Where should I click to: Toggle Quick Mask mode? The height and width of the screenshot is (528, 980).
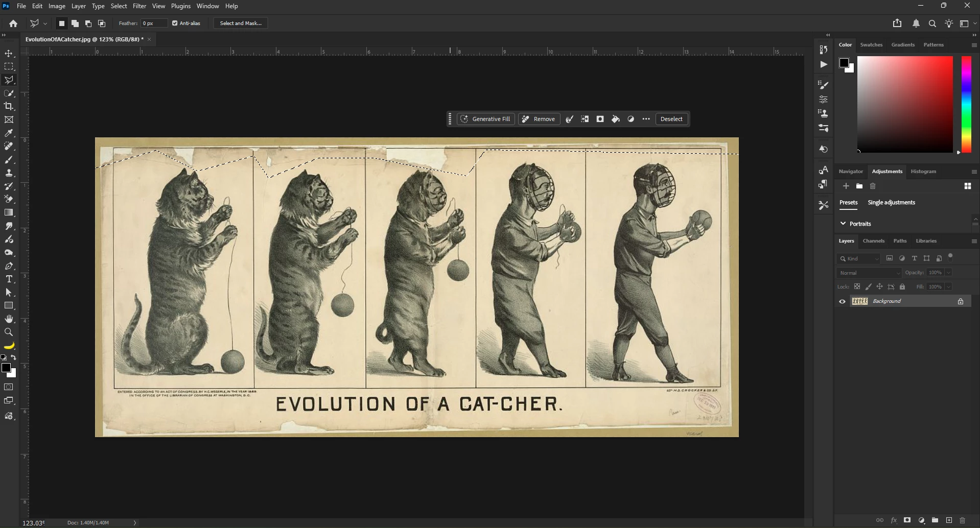9,387
